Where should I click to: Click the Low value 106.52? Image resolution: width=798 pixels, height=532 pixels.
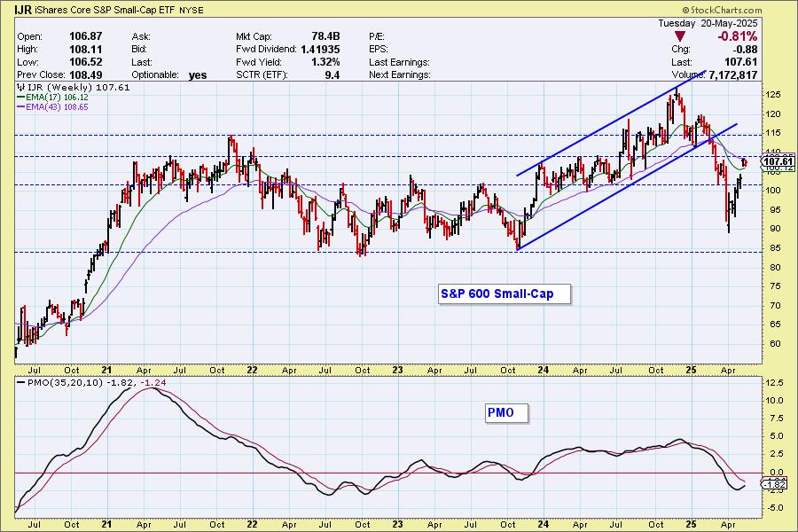click(85, 62)
